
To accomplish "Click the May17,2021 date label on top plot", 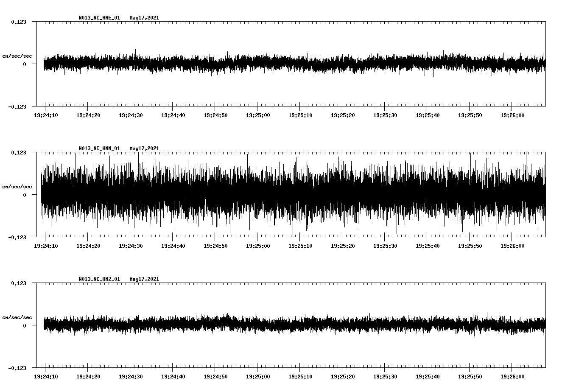I will coord(144,18).
